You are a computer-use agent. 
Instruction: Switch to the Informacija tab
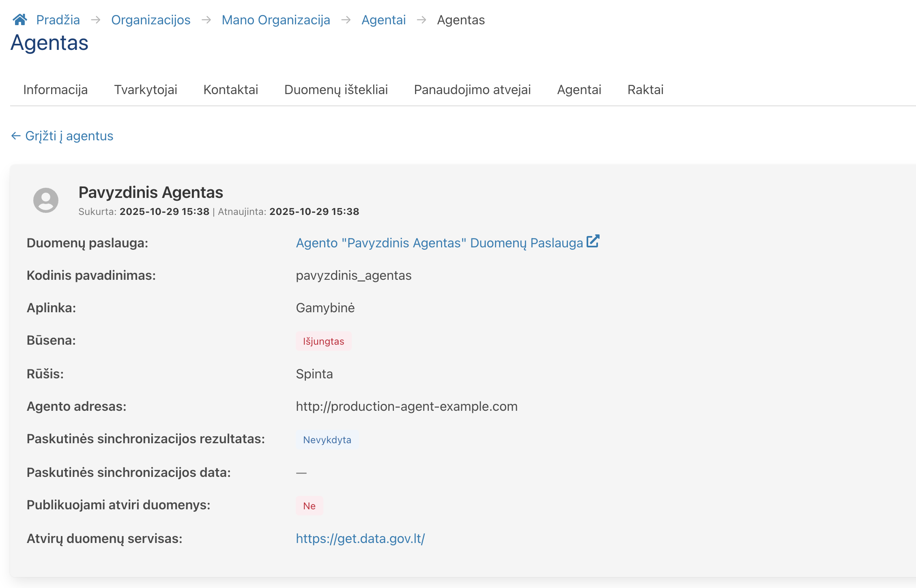tap(56, 90)
